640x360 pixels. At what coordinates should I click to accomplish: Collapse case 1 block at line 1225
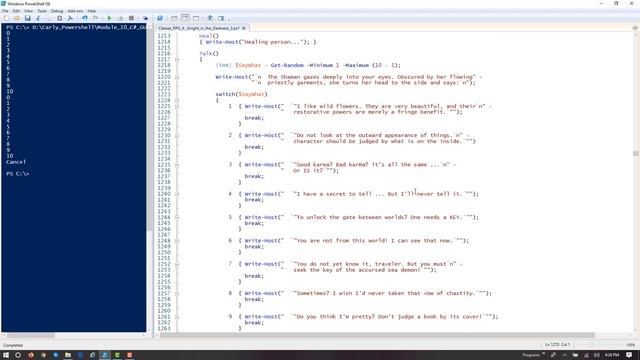[x=177, y=106]
